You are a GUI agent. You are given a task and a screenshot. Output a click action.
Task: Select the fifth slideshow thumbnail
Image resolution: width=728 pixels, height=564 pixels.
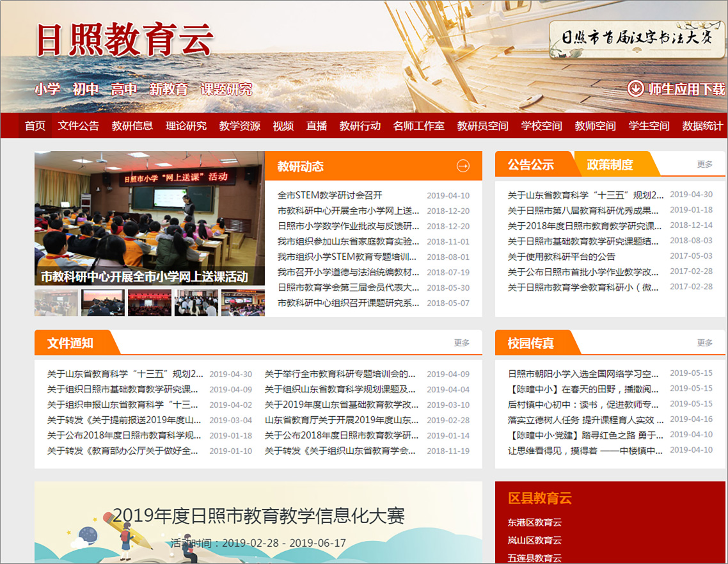pos(243,303)
